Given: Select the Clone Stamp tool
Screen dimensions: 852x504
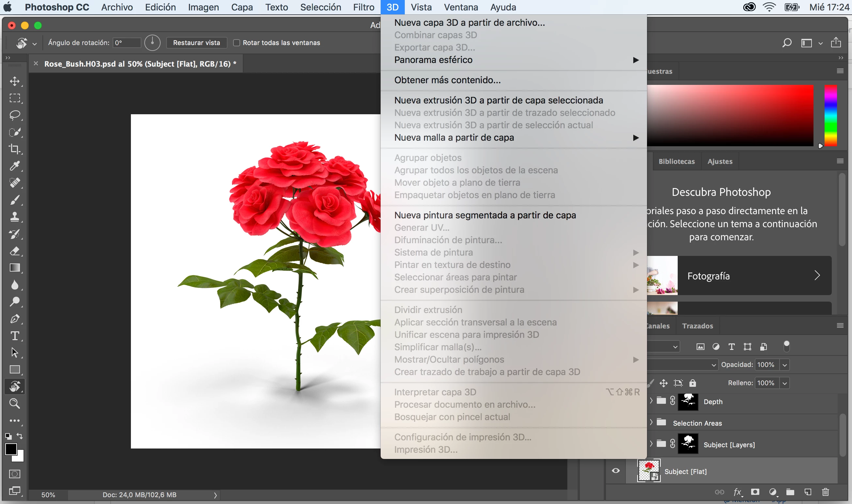Looking at the screenshot, I should click(15, 217).
